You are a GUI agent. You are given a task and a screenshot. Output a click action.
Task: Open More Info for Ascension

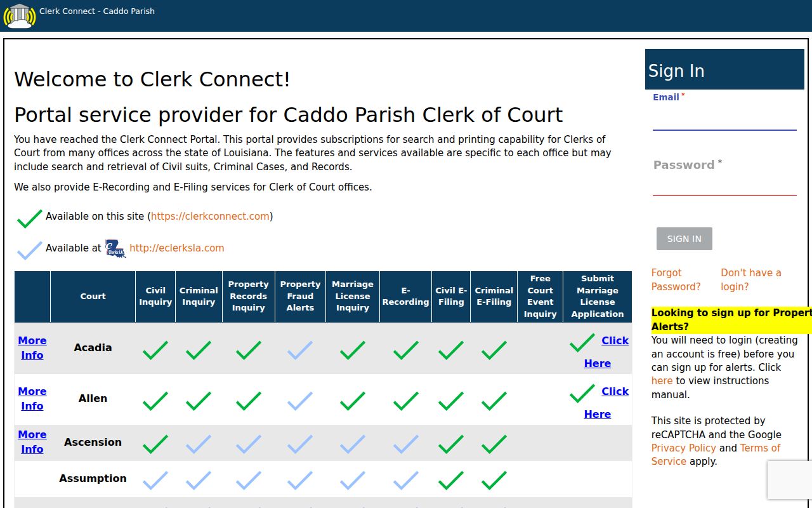pyautogui.click(x=32, y=442)
